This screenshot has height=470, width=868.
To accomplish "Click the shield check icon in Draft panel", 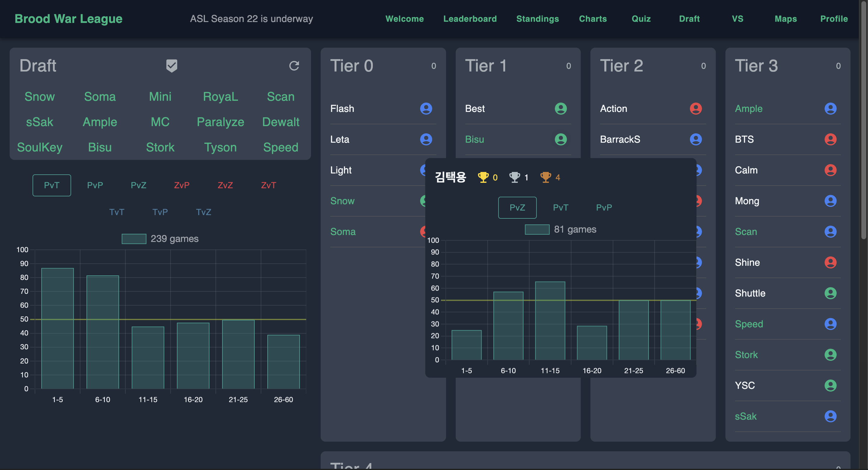I will [171, 66].
